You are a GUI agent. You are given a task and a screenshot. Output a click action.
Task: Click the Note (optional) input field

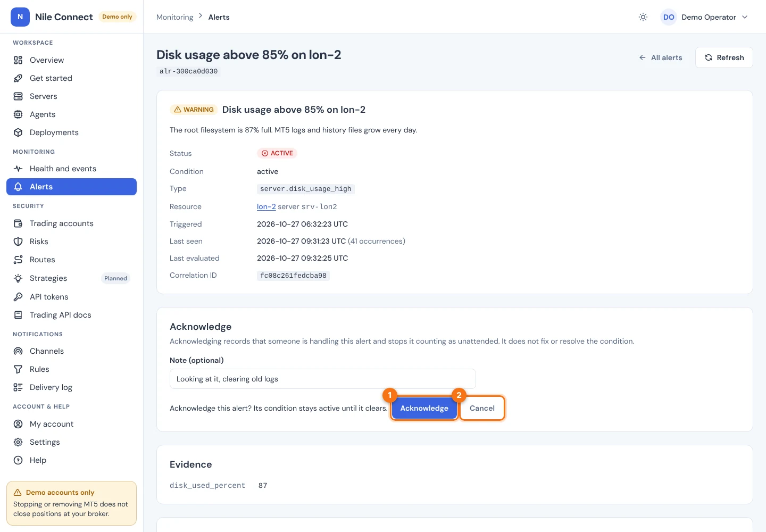point(322,379)
